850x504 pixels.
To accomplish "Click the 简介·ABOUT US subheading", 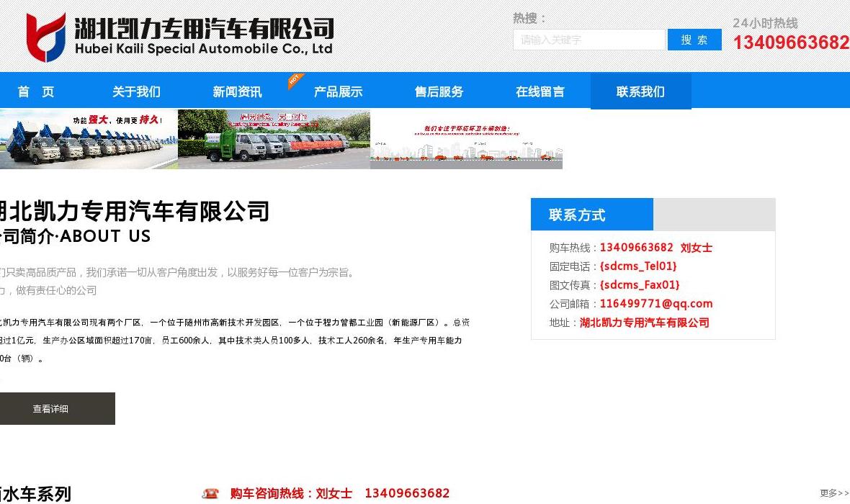I will pyautogui.click(x=75, y=236).
